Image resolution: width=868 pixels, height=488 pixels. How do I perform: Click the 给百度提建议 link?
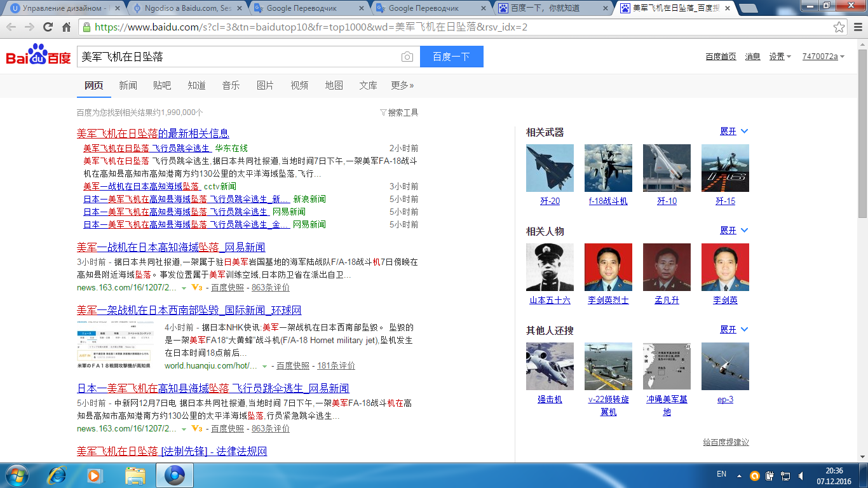click(x=726, y=442)
